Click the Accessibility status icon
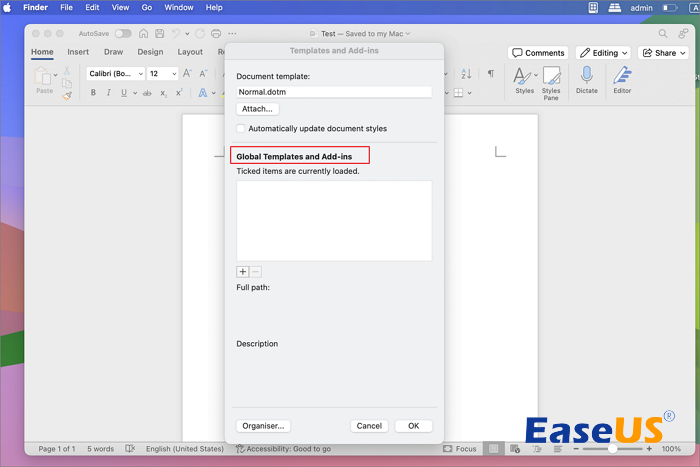This screenshot has height=467, width=700. tap(240, 449)
